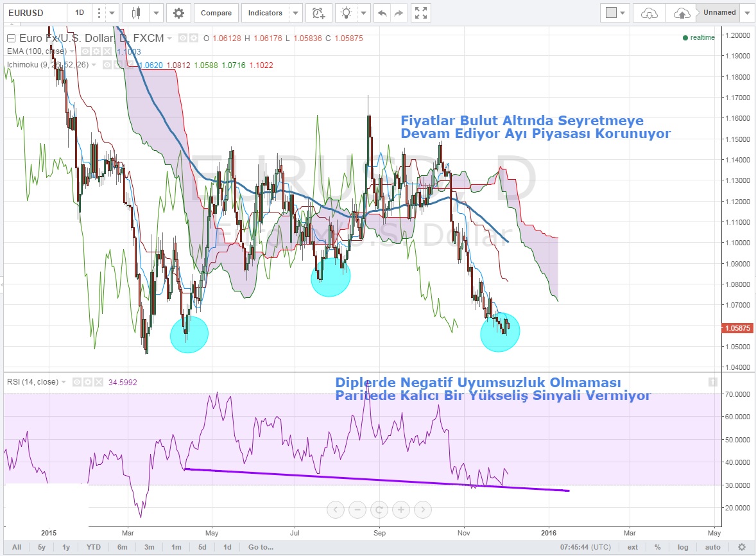The height and width of the screenshot is (556, 756).
Task: Load chart layout with cloud download icon
Action: click(649, 13)
